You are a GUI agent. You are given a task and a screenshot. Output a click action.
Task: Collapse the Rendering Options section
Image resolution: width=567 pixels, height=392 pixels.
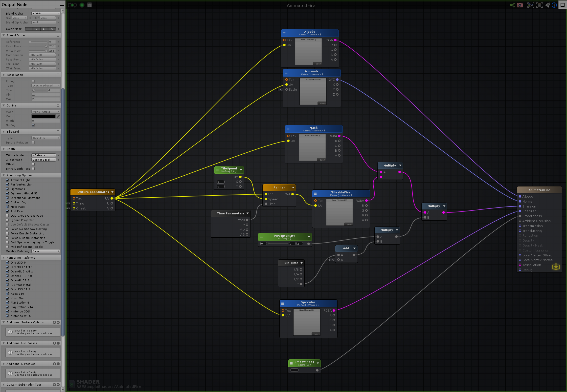tap(3, 175)
